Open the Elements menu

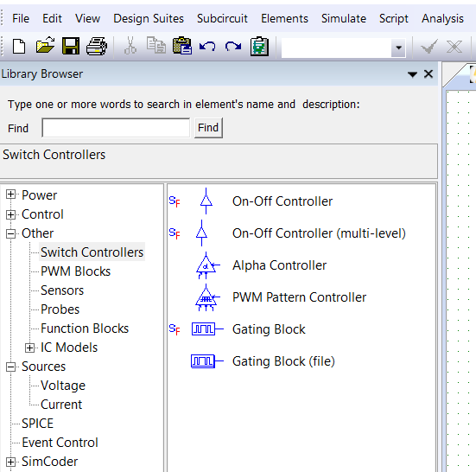(x=284, y=18)
